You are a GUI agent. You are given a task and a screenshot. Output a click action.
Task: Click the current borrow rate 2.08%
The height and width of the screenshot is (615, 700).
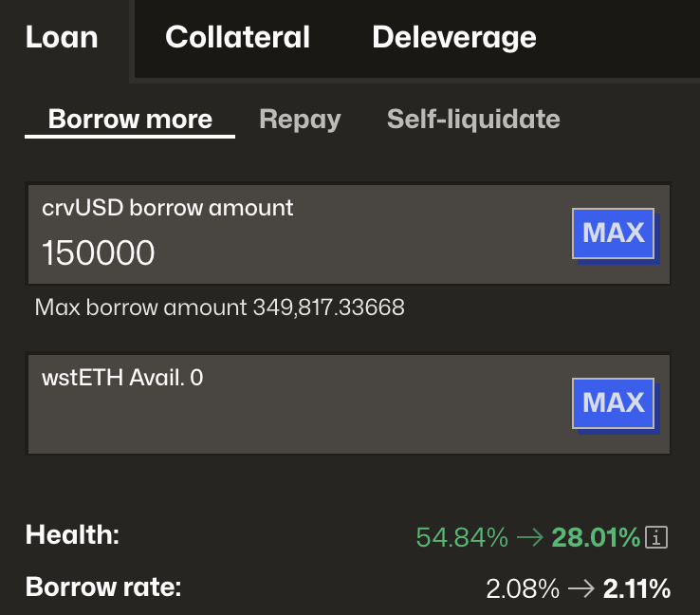click(523, 589)
